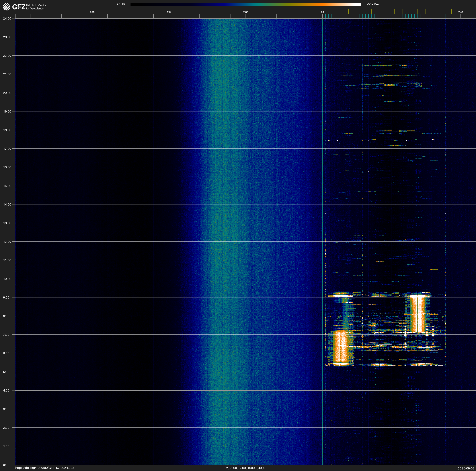Click the Helmholtz Centre for Geosciences text
The height and width of the screenshot is (471, 476).
coord(36,7)
